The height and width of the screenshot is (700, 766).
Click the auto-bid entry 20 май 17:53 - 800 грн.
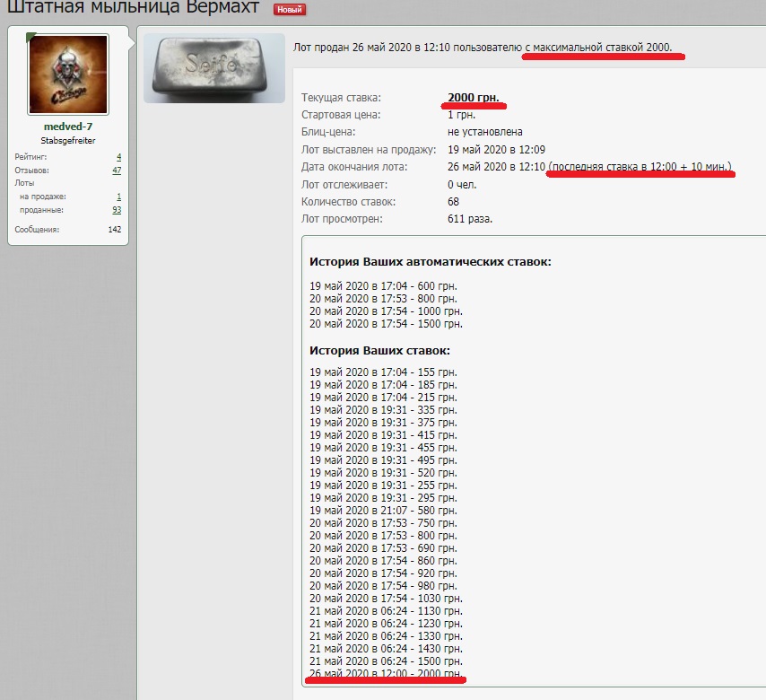(384, 299)
